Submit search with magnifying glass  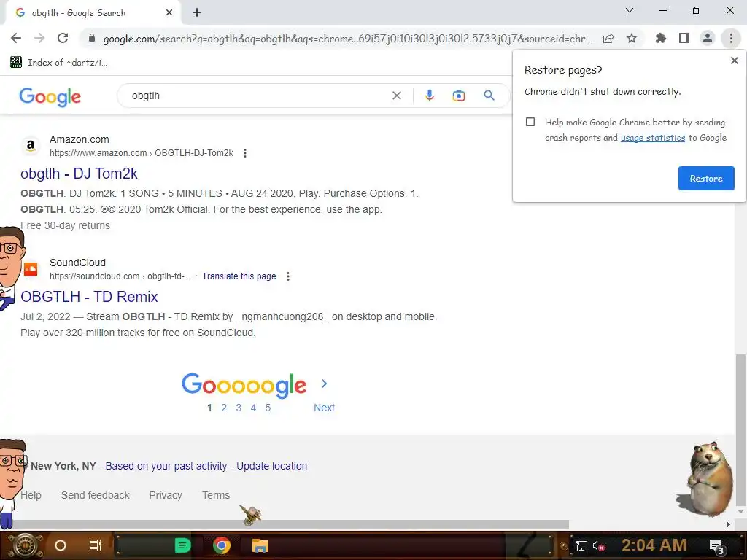click(x=489, y=96)
